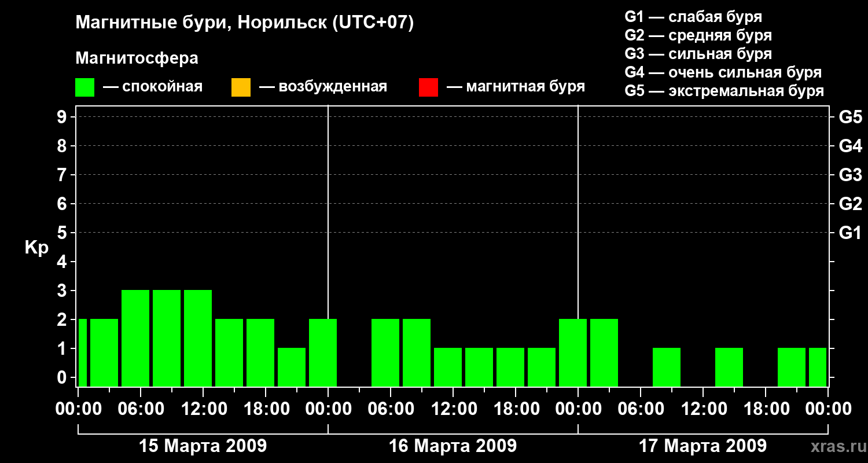The width and height of the screenshot is (868, 463).
Task: Click the Kp 3 bar at 12:00 on 15 Марта
Action: click(x=198, y=338)
